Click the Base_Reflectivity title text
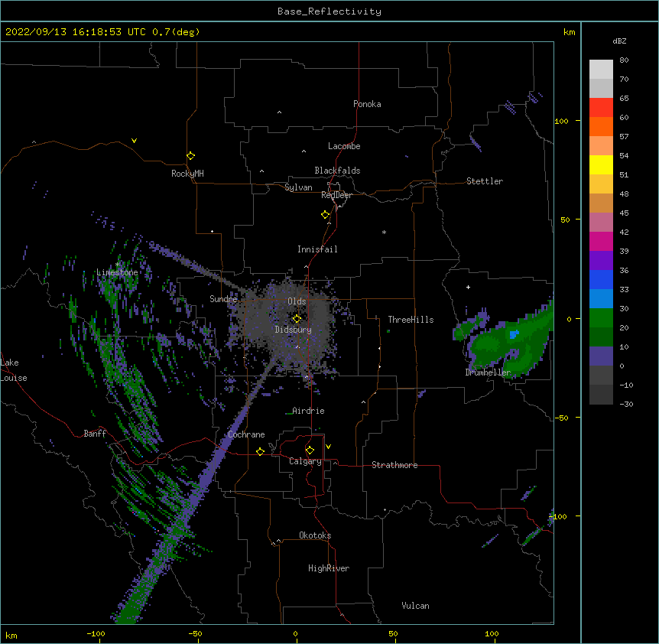Viewport: 659px width, 644px height. pyautogui.click(x=329, y=11)
